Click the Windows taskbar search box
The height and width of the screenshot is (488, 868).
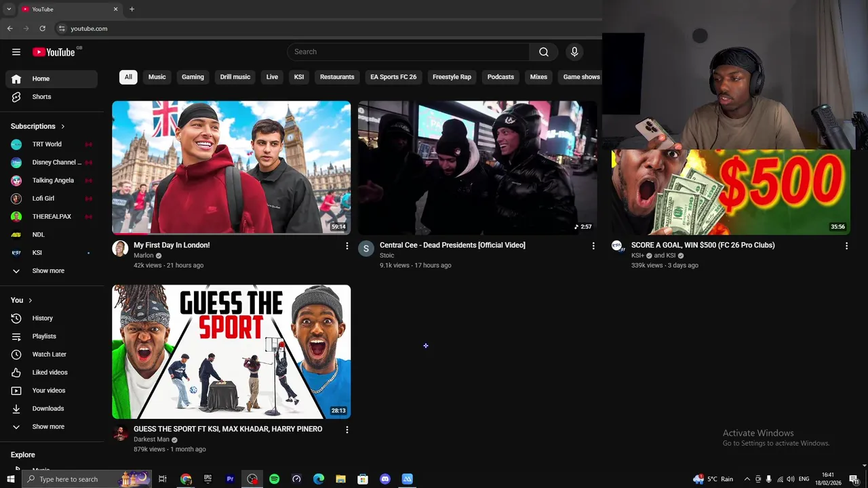[x=87, y=479]
